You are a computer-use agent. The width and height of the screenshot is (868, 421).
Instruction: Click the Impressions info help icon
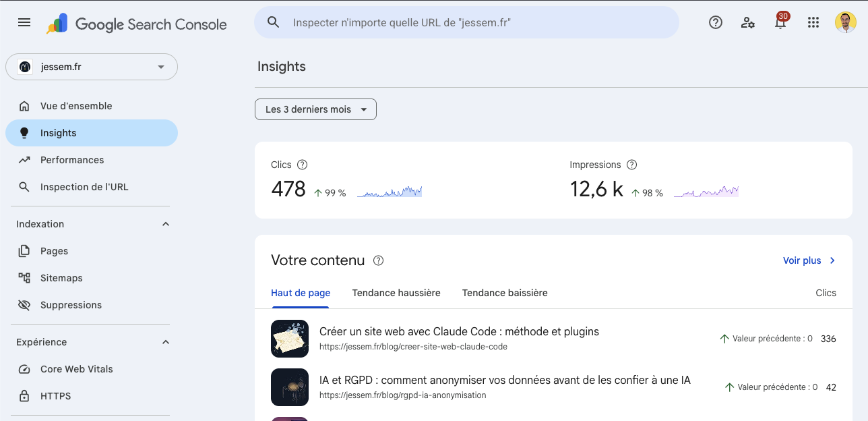click(631, 165)
